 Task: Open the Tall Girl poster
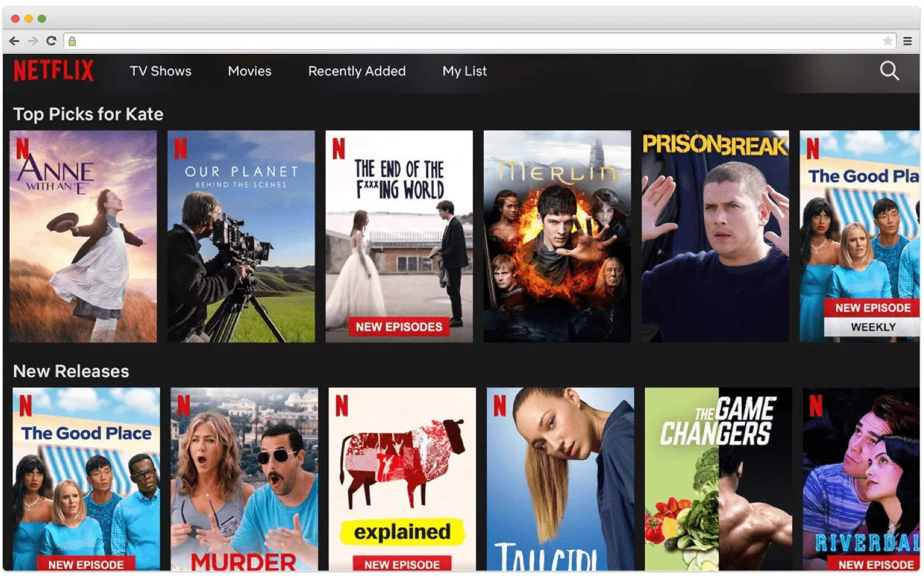click(560, 479)
